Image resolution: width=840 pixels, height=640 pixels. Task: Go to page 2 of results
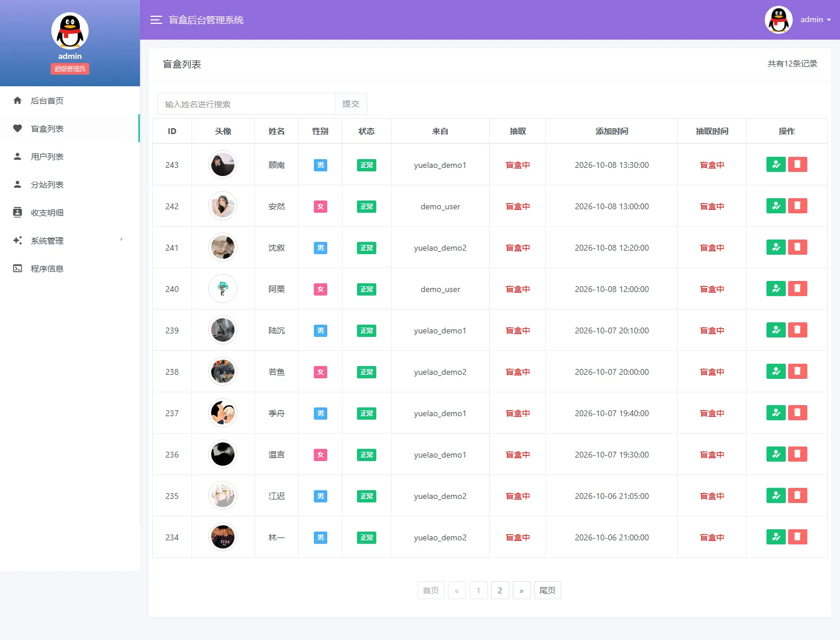tap(500, 590)
